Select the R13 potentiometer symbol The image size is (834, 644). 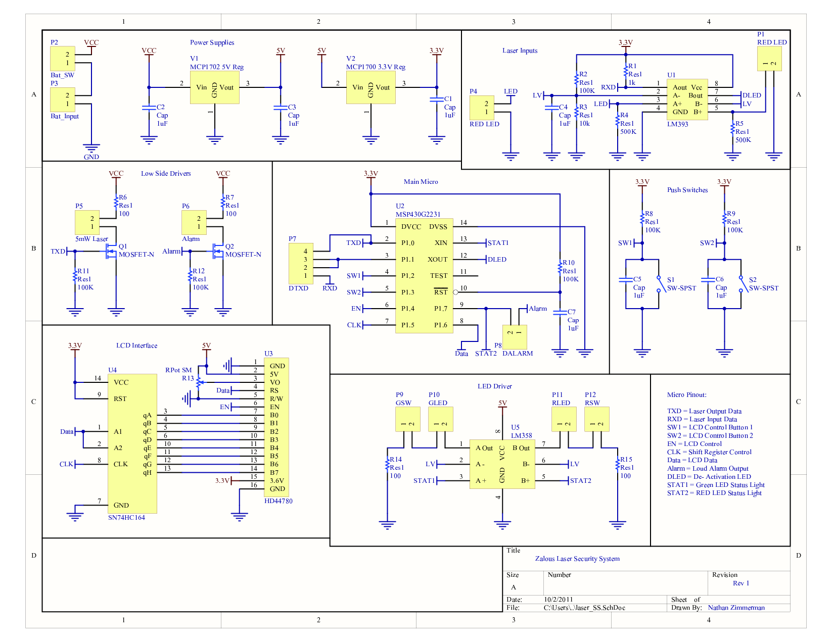[x=199, y=381]
